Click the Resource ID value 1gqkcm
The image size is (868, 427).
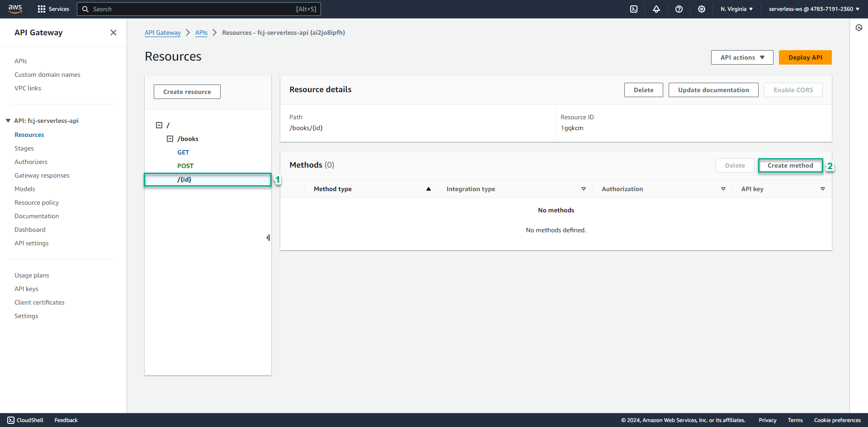[572, 128]
